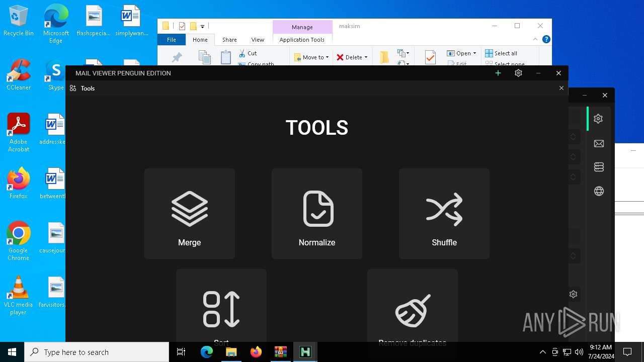Select Microsoft Edge desktop shortcut

[56, 24]
